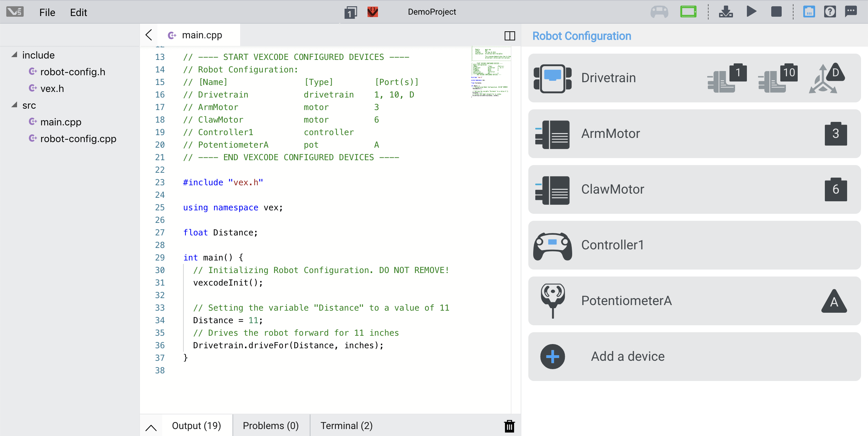Open the help icon

pos(830,12)
